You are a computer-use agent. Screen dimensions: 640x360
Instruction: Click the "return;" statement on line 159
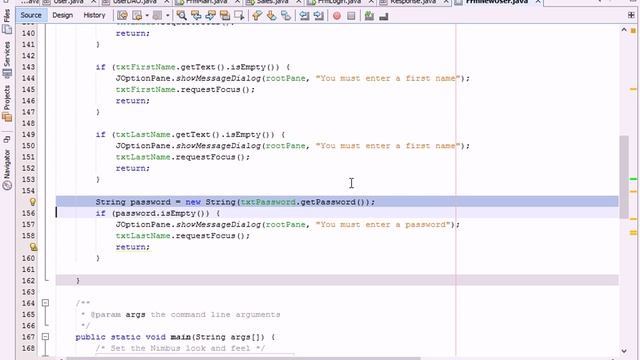coord(133,247)
